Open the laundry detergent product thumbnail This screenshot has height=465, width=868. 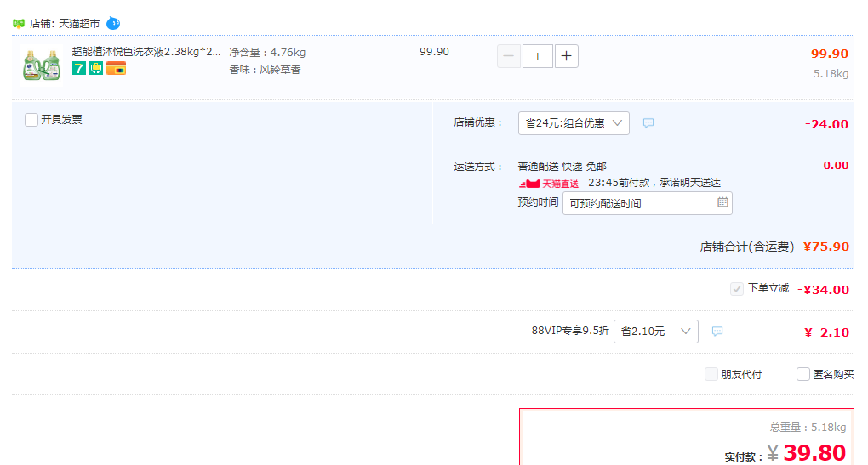pos(42,65)
